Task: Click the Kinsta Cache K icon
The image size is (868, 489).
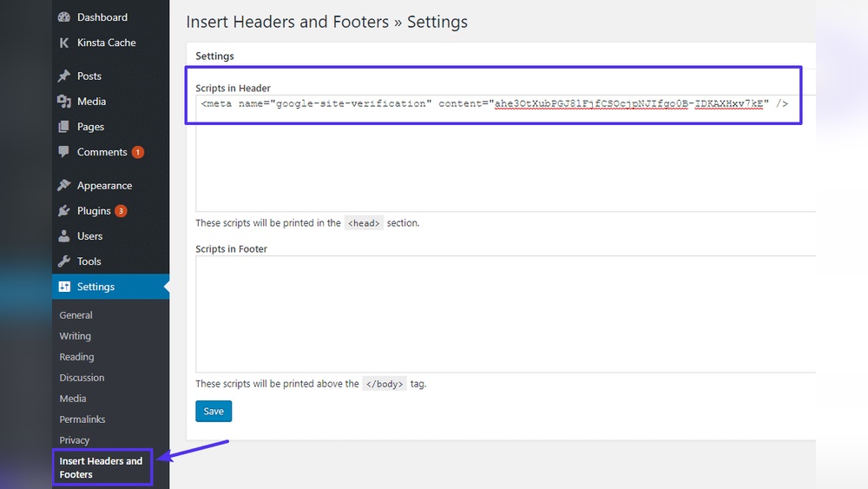Action: pos(64,43)
